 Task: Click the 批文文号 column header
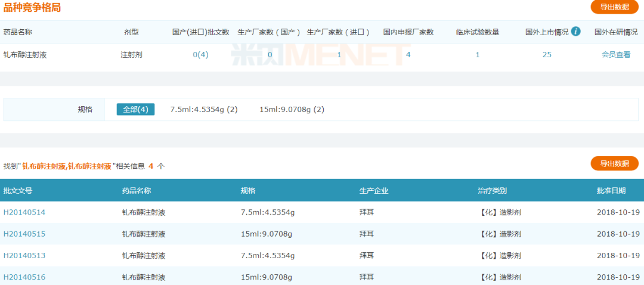[18, 191]
